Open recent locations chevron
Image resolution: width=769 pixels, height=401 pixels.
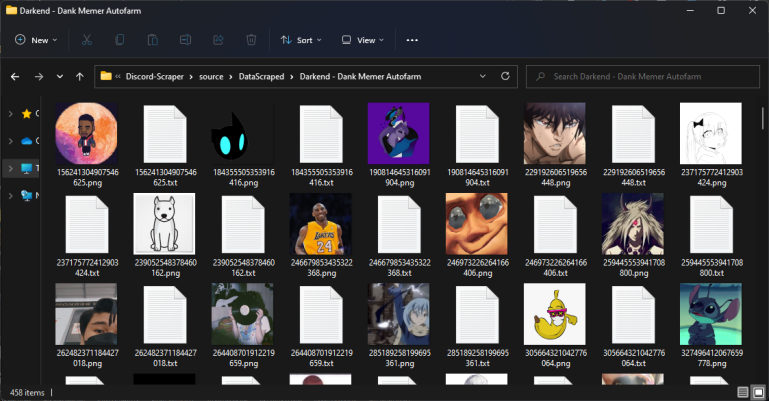click(x=60, y=76)
